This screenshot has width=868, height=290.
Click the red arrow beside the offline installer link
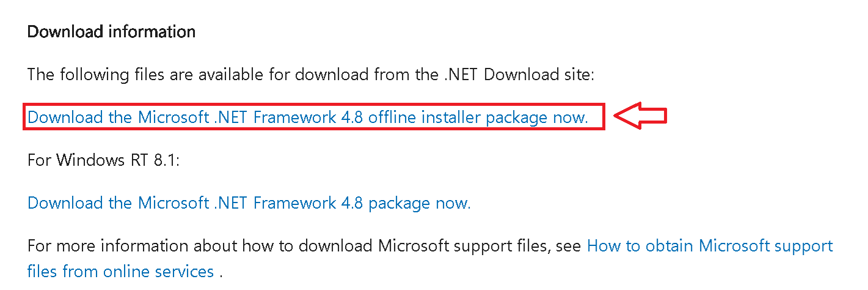click(639, 116)
